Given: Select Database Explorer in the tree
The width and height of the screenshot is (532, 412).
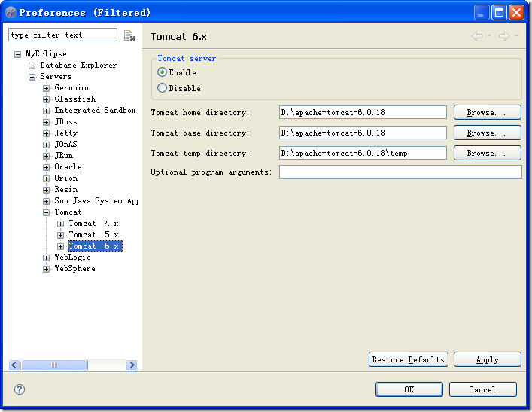Looking at the screenshot, I should pyautogui.click(x=78, y=65).
